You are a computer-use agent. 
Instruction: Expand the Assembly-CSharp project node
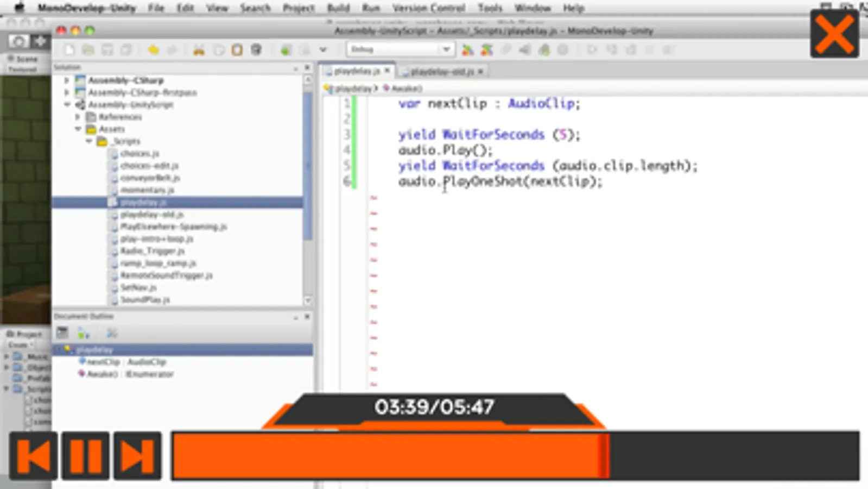pyautogui.click(x=67, y=80)
